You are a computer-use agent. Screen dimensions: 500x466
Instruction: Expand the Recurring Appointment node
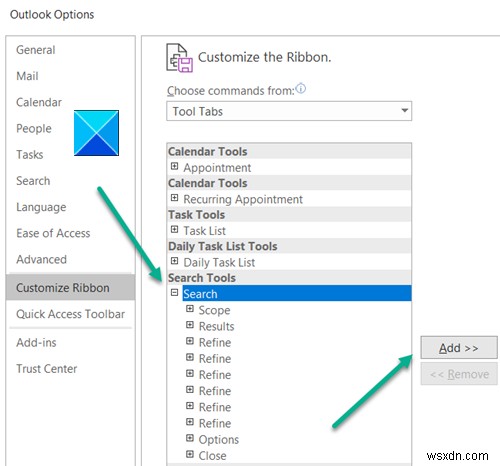click(174, 198)
